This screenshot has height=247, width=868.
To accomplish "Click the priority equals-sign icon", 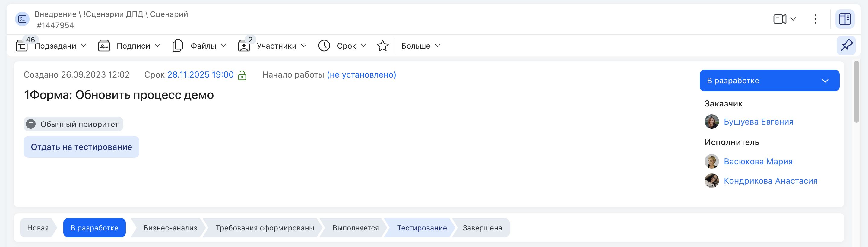I will coord(31,124).
